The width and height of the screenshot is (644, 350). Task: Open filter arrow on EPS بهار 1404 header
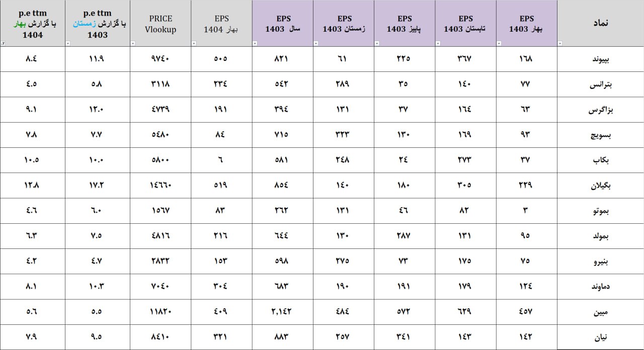194,44
